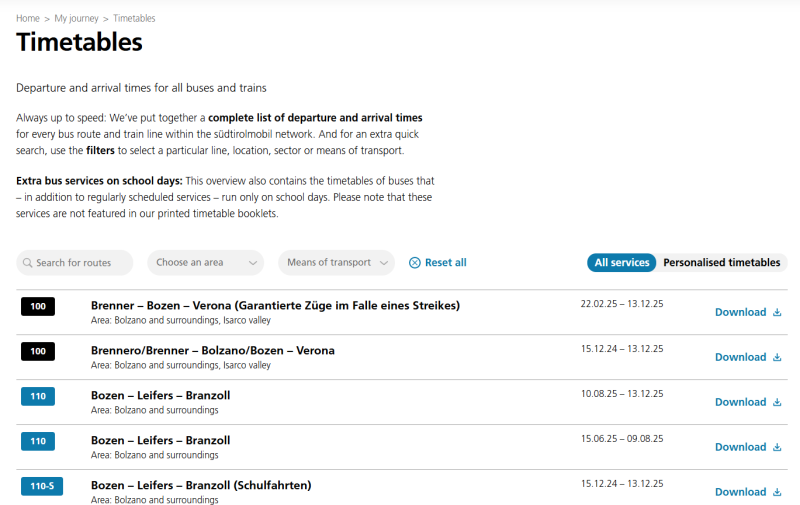Click download icon for Brenner – Bozen – Verona strike timetable
800x505 pixels.
click(777, 312)
